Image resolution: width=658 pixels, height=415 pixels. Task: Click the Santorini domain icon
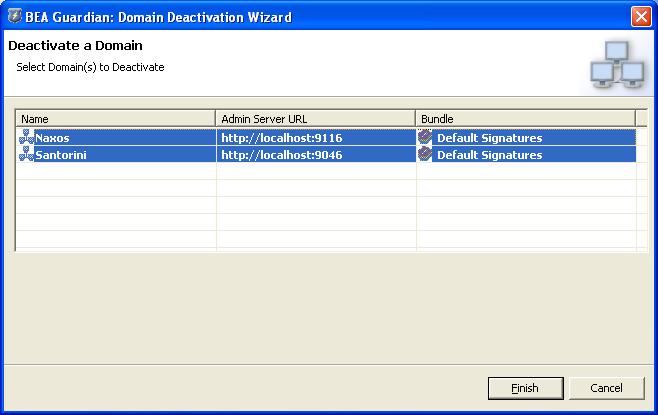(26, 154)
